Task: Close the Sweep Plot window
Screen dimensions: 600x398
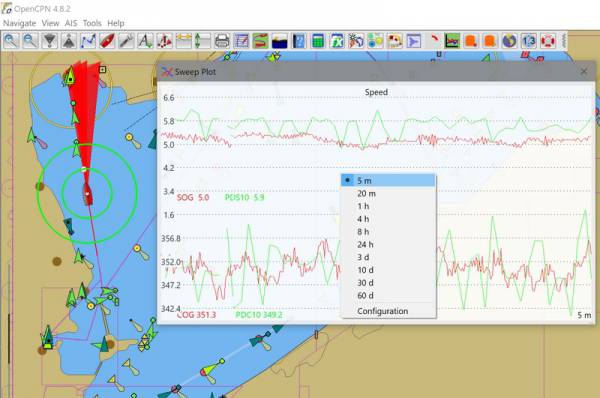Action: (584, 72)
